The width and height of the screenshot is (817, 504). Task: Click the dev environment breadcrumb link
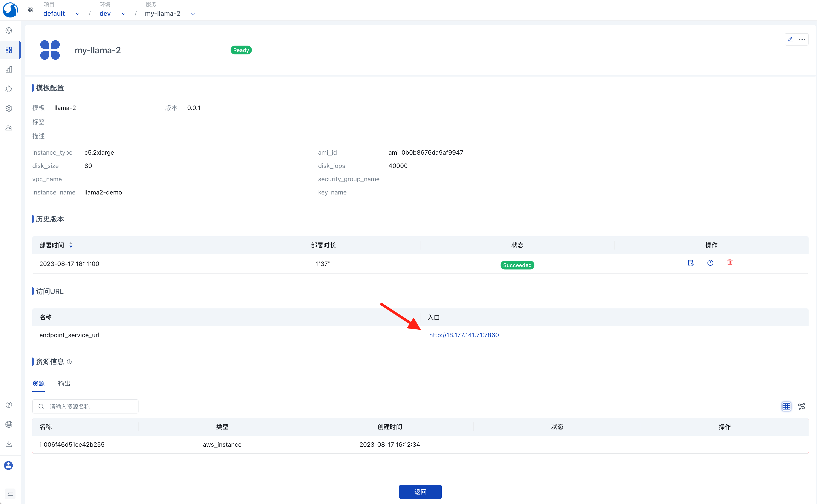(x=105, y=13)
